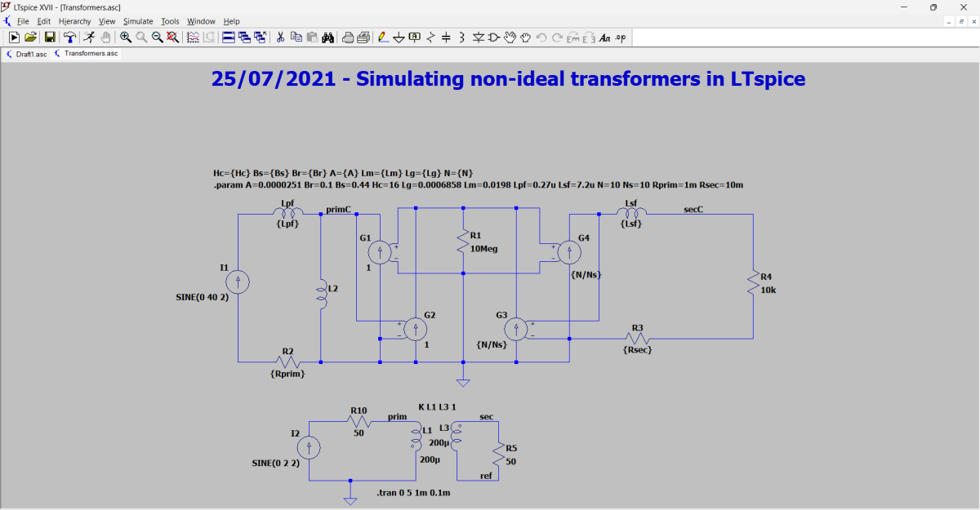Tile windows horizontally icon
This screenshot has width=980, height=510.
[x=229, y=37]
